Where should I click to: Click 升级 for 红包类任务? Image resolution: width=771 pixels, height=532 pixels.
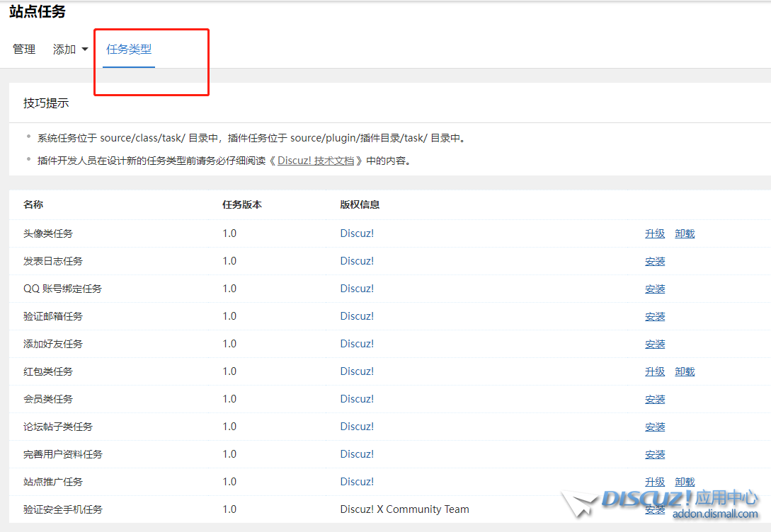(655, 371)
